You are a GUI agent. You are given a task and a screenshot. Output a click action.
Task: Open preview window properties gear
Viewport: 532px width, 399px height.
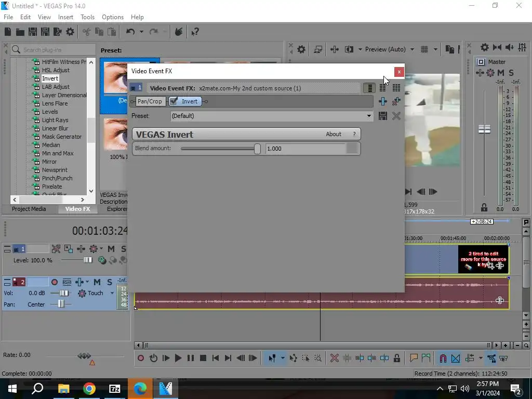pos(301,49)
